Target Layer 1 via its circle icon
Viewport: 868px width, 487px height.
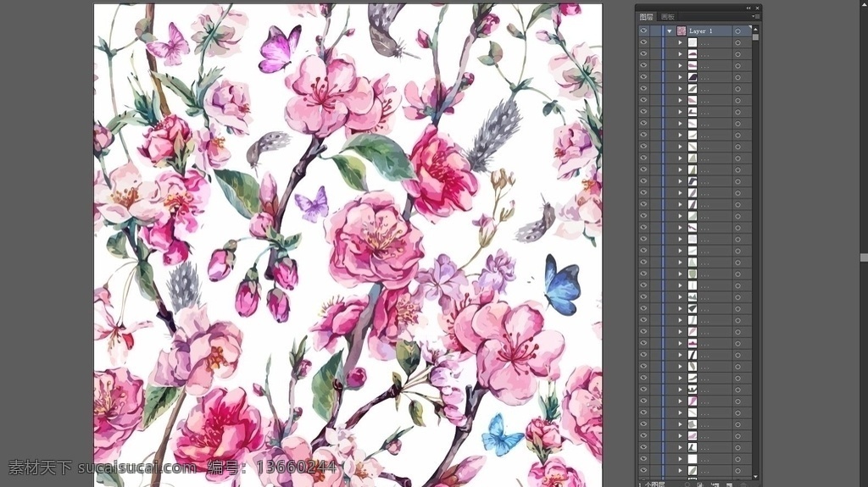(738, 31)
